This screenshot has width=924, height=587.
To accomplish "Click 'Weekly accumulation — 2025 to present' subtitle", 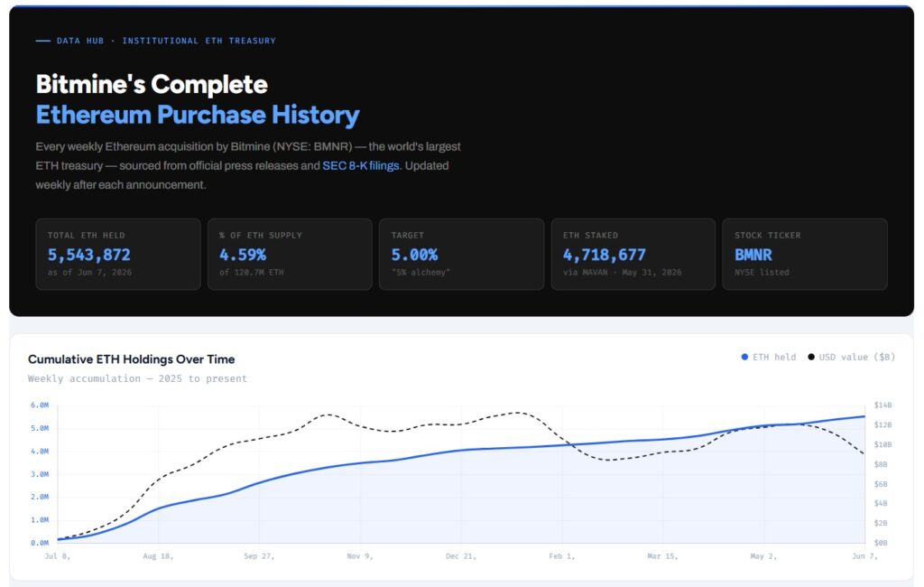I will click(137, 378).
